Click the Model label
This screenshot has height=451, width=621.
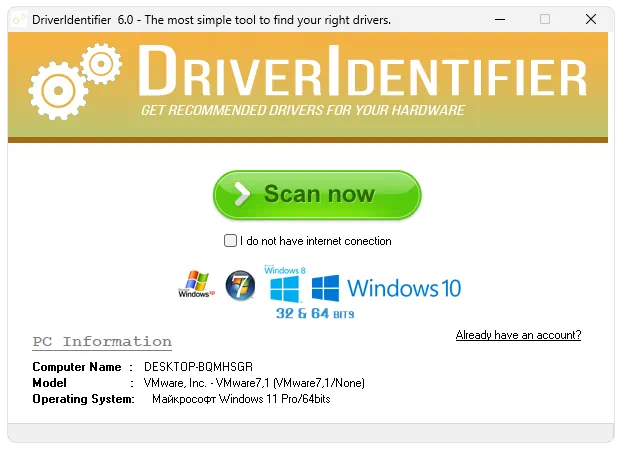pyautogui.click(x=50, y=383)
